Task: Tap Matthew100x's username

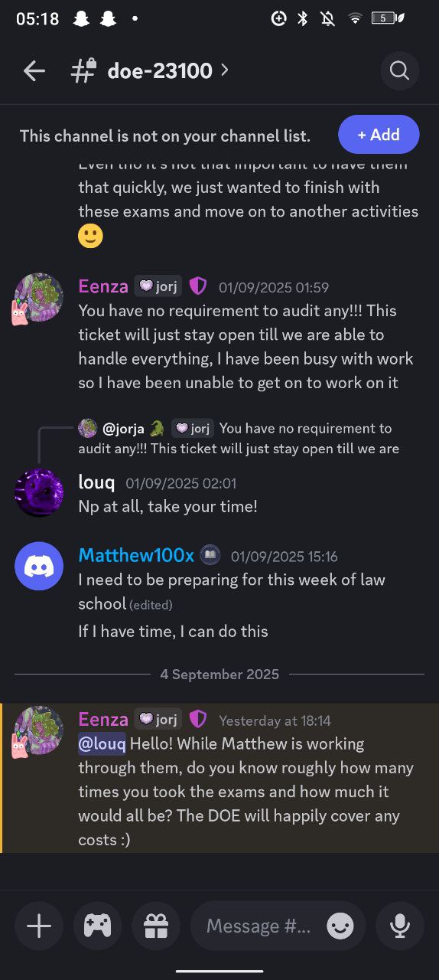Action: click(x=136, y=555)
